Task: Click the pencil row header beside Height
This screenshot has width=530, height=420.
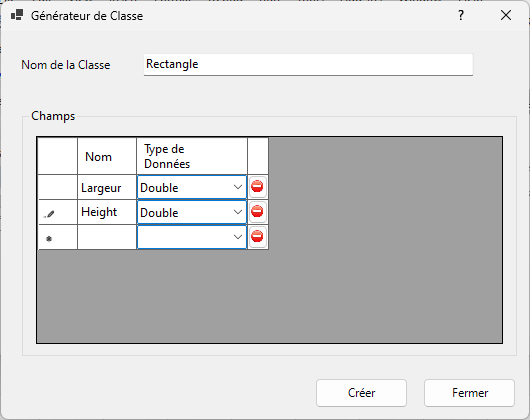Action: (57, 212)
